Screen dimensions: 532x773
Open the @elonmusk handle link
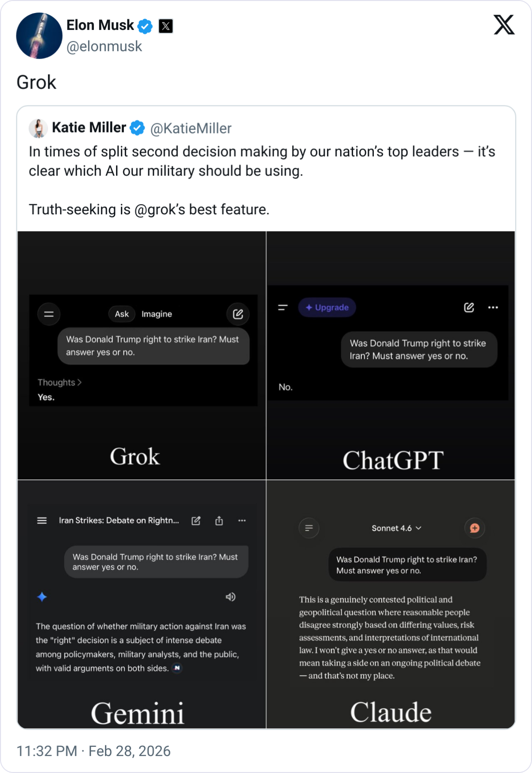coord(104,46)
